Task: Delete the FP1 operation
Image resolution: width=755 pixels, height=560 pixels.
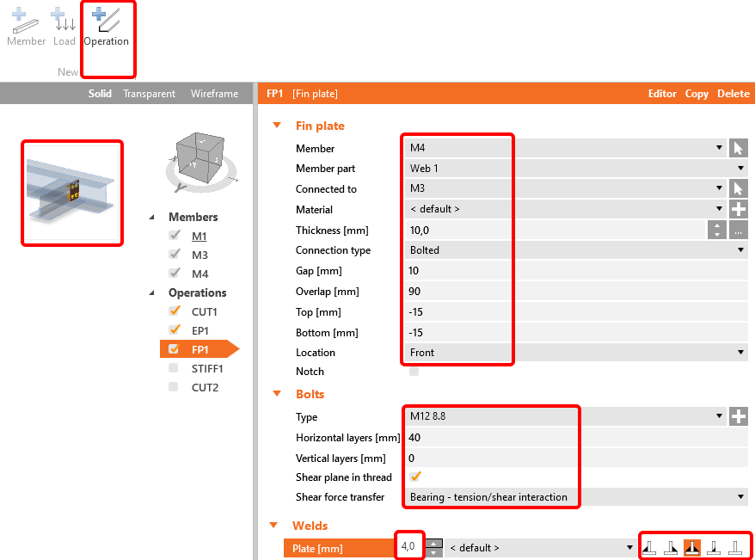Action: pyautogui.click(x=734, y=94)
